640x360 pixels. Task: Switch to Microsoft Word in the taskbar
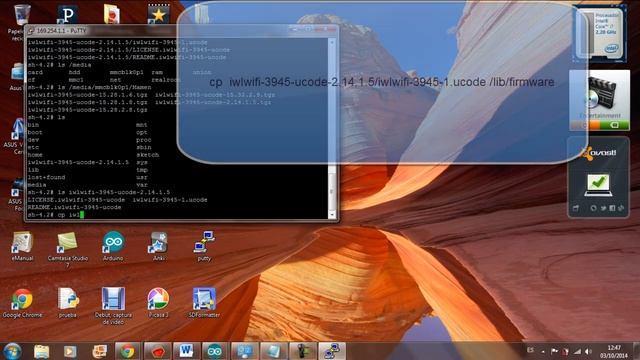[x=186, y=351]
